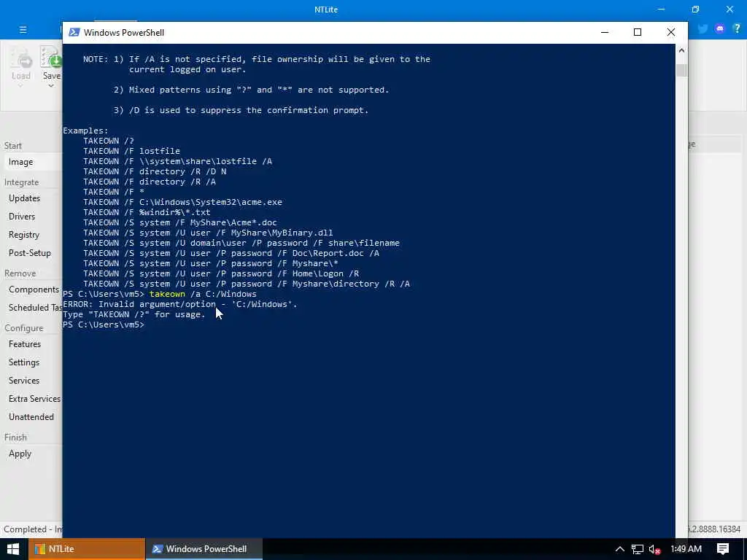
Task: Open the Discord link icon in NTLite
Action: (720, 28)
